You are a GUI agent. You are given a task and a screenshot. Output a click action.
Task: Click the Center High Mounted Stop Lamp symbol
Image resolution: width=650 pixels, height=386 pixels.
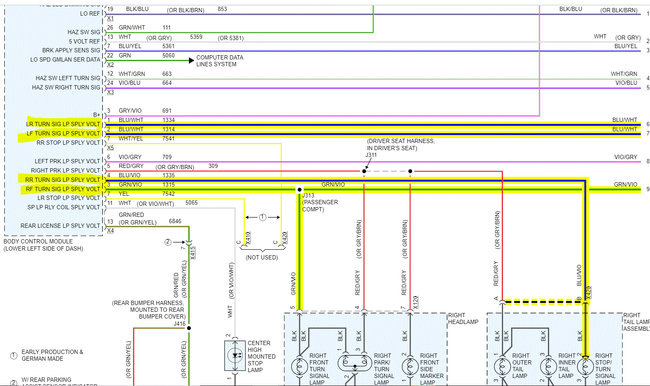235,356
